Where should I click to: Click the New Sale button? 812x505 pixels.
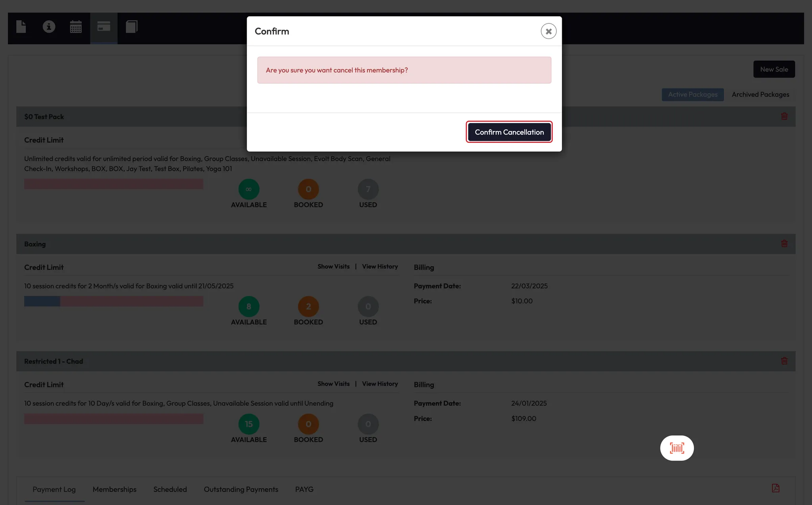[x=774, y=69]
